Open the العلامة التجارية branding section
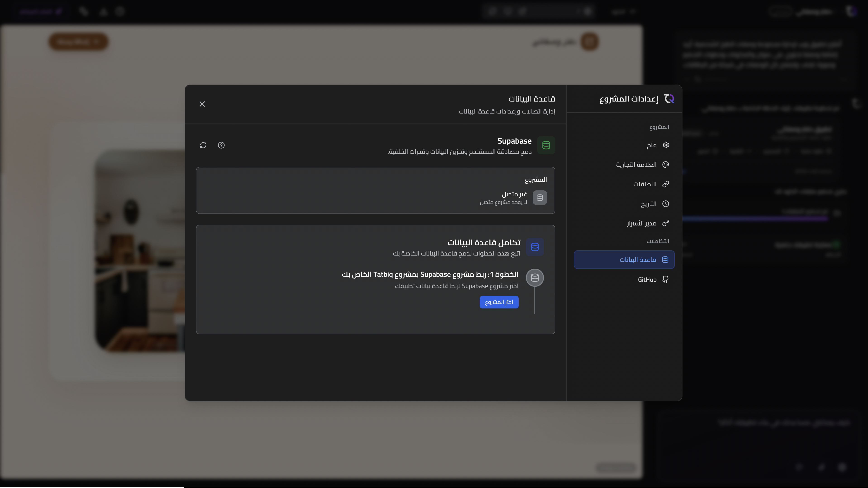The width and height of the screenshot is (868, 488). click(x=624, y=165)
